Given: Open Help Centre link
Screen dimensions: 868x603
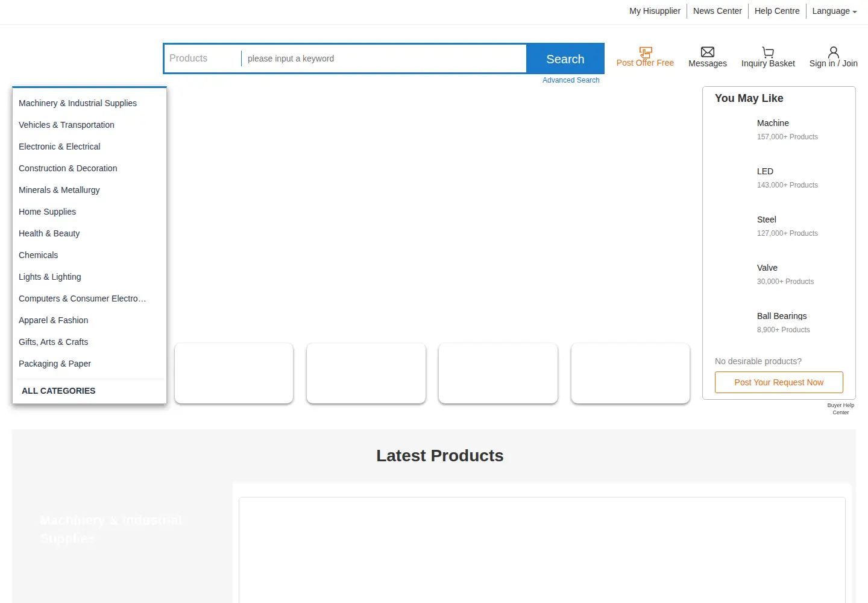Looking at the screenshot, I should 777,11.
